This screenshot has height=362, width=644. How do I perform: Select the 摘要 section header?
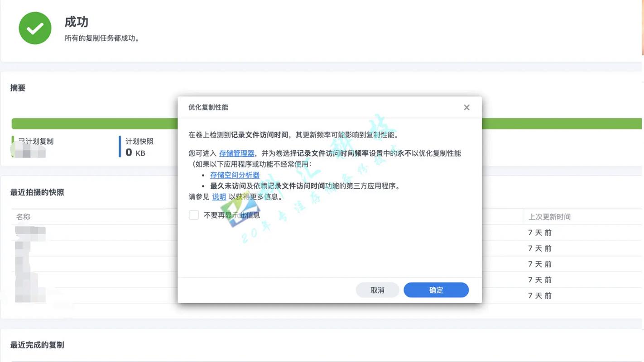tap(18, 88)
